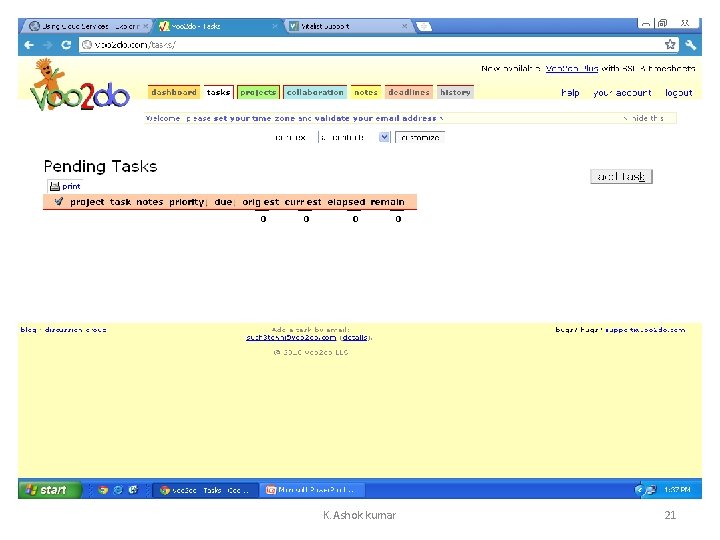Open a new browser tab

pos(424,27)
